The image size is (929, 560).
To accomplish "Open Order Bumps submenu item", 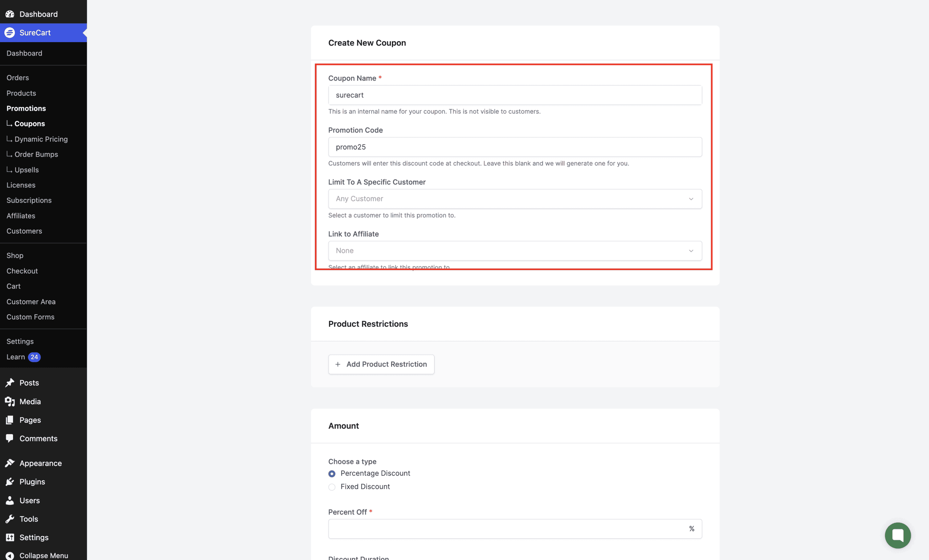I will 36,154.
